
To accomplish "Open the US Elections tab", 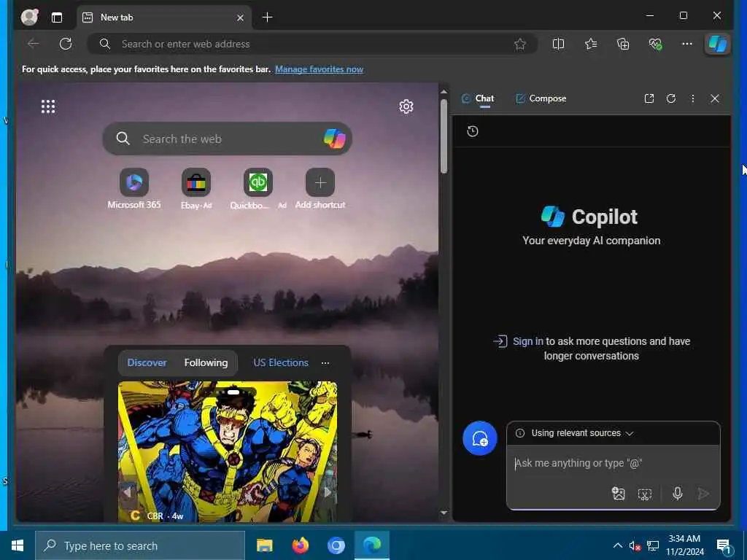I will [281, 363].
